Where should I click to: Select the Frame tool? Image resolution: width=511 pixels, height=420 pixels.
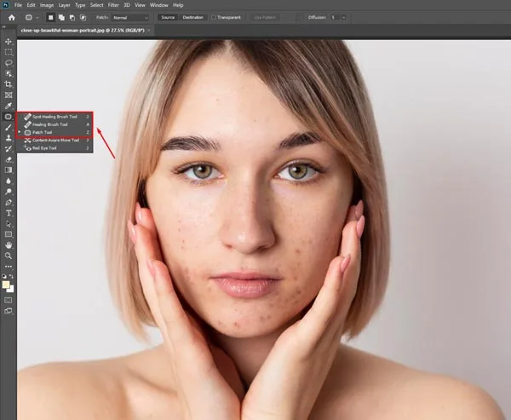pos(9,95)
